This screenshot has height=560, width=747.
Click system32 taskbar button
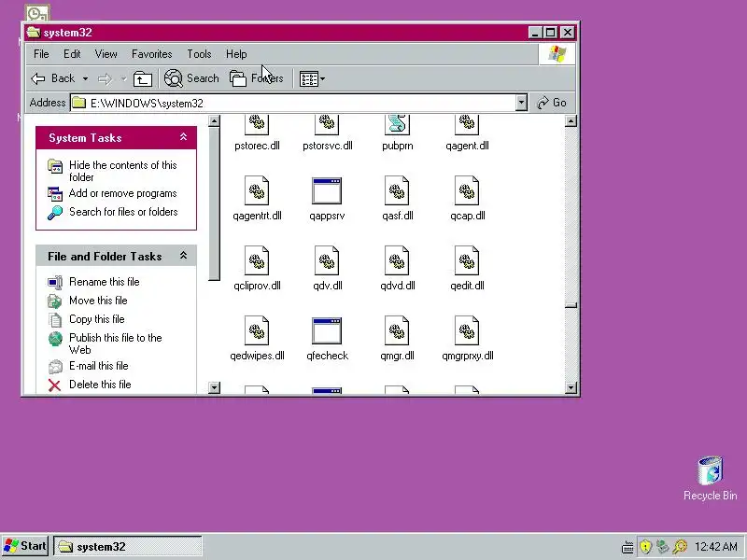pos(128,546)
